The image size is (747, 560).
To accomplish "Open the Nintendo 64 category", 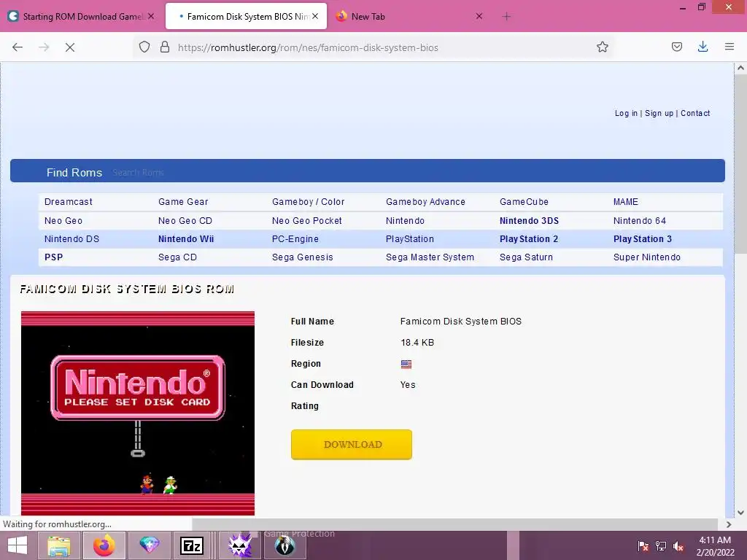I will [639, 221].
